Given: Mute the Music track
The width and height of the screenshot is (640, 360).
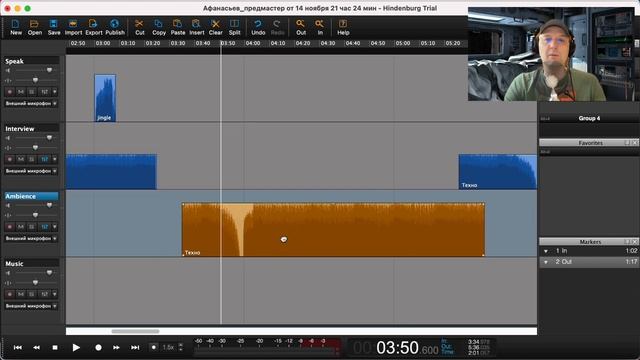Looking at the screenshot, I should (21, 294).
